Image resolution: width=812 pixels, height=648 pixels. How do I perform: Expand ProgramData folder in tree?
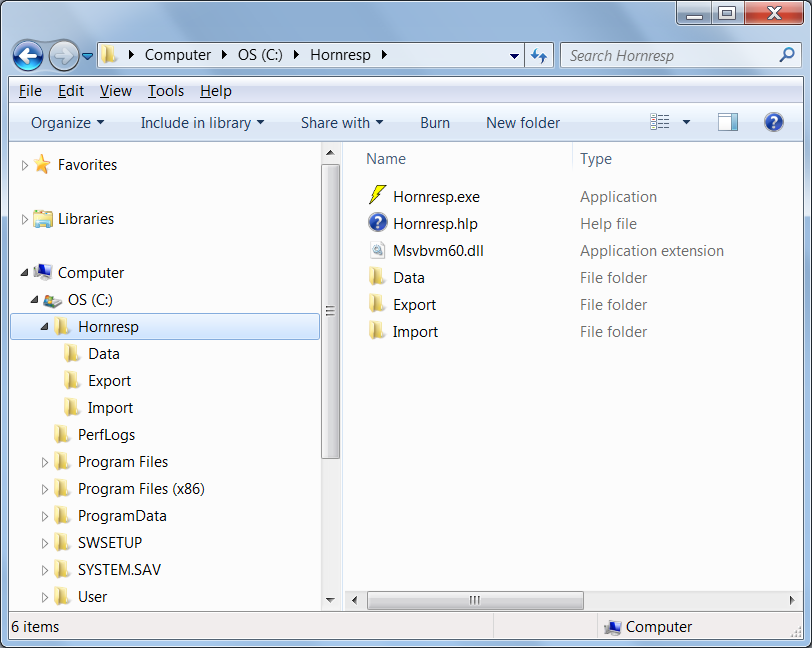coord(45,516)
